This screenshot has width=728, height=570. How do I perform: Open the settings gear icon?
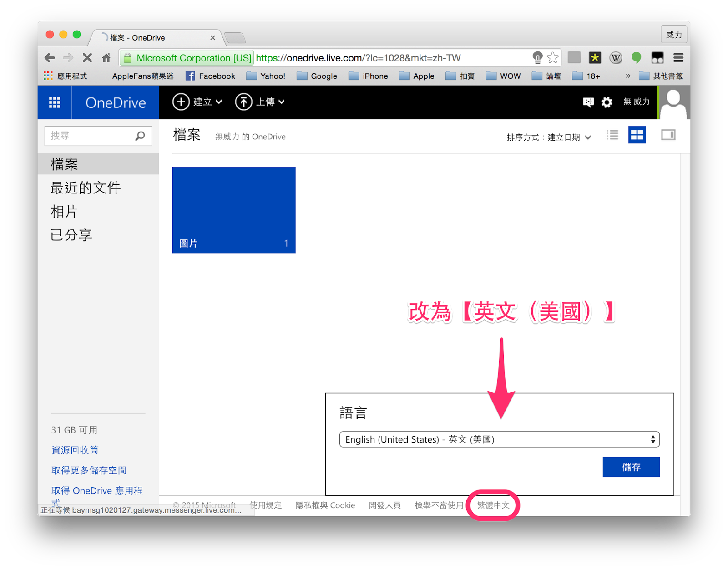pyautogui.click(x=607, y=102)
